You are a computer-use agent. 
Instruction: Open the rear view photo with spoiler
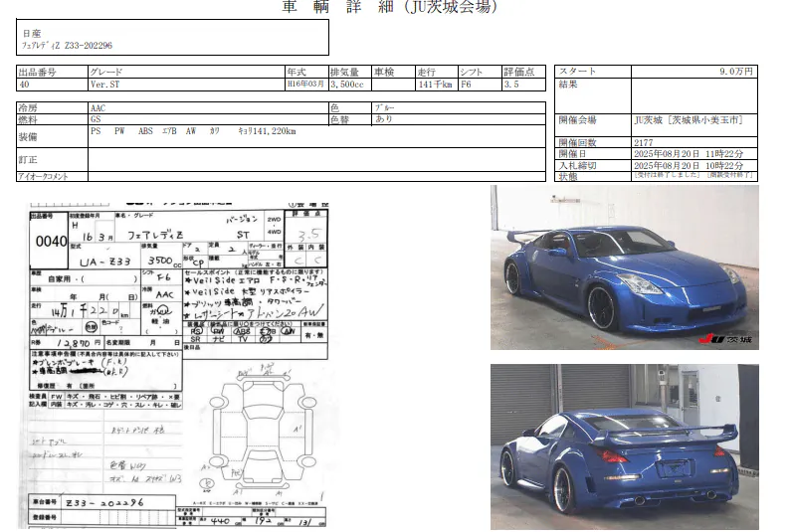[624, 446]
